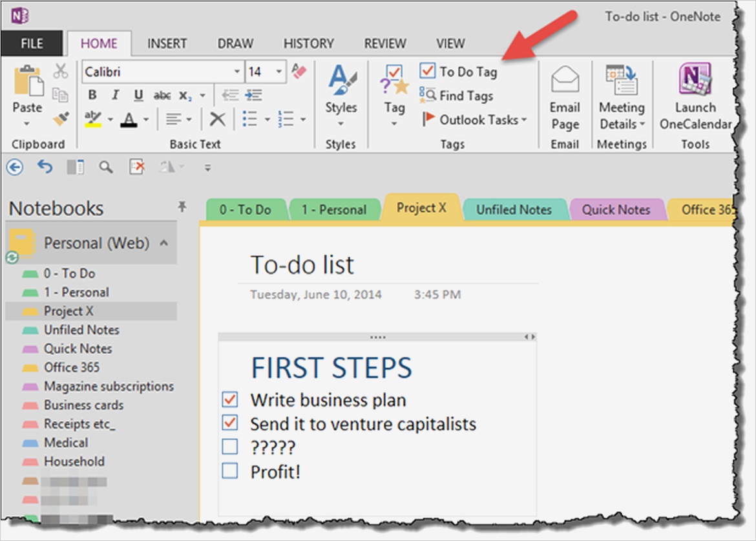The height and width of the screenshot is (541, 756).
Task: Click the Paste clipboard icon
Action: (x=28, y=81)
